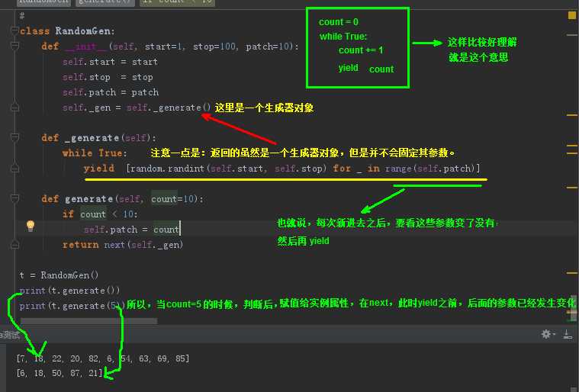
Task: Click 'random.randint(self.start, self.stop)' expression
Action: tap(229, 169)
